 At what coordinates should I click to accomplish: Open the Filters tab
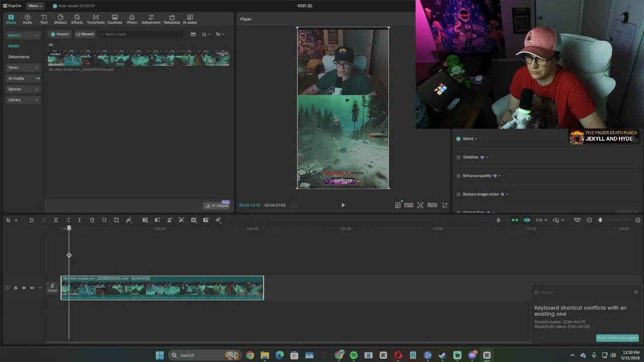click(x=132, y=19)
